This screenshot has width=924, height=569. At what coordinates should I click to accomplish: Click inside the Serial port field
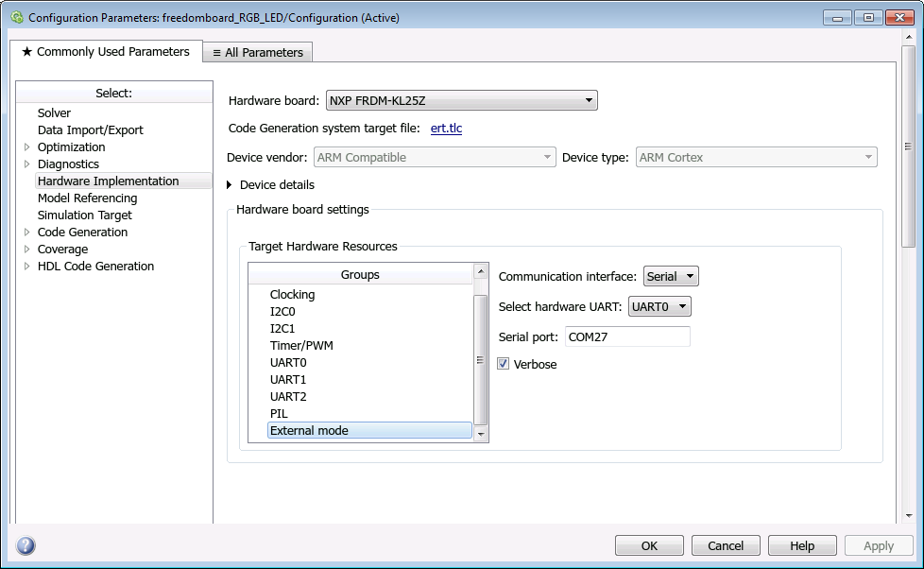coord(626,336)
